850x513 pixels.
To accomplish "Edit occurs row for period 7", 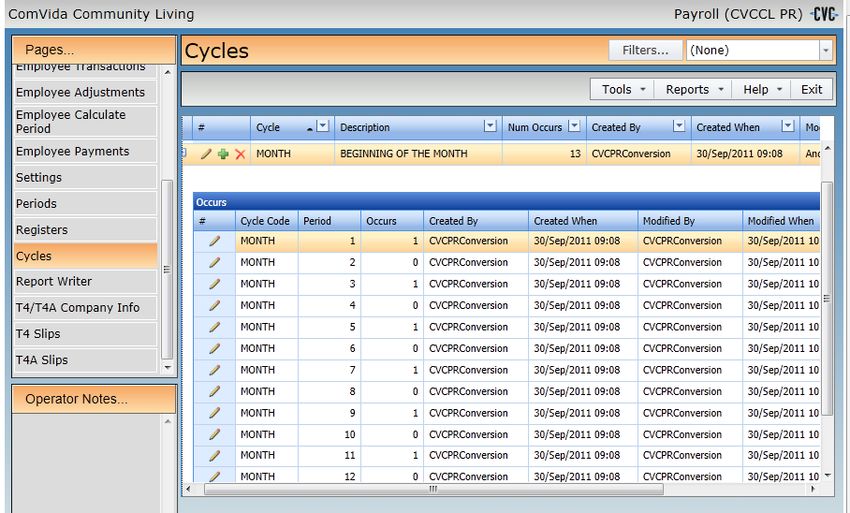I will (x=215, y=370).
